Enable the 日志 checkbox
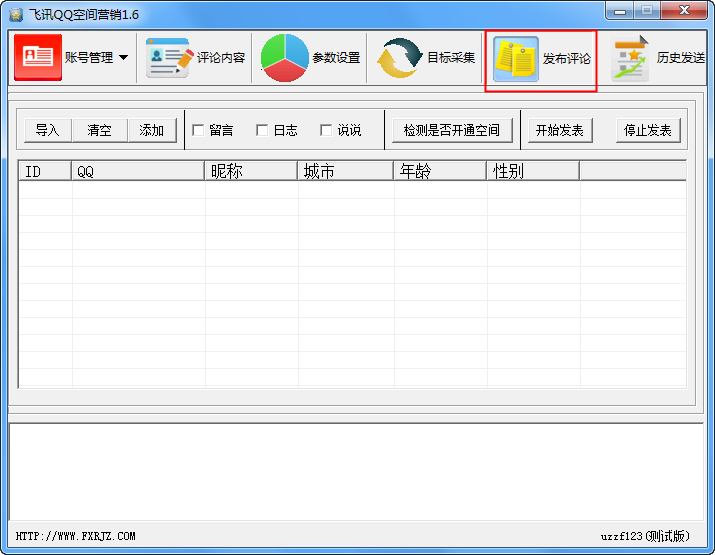The height and width of the screenshot is (555, 715). [262, 130]
